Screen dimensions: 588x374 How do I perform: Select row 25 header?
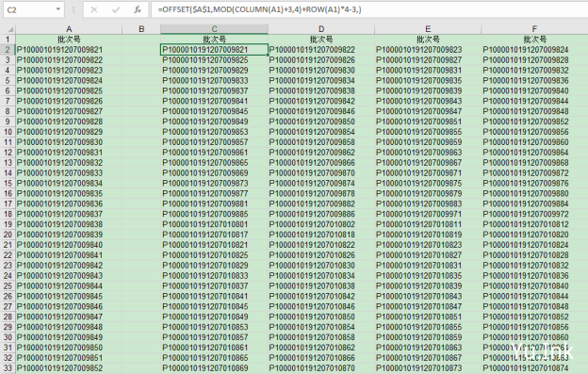8,286
